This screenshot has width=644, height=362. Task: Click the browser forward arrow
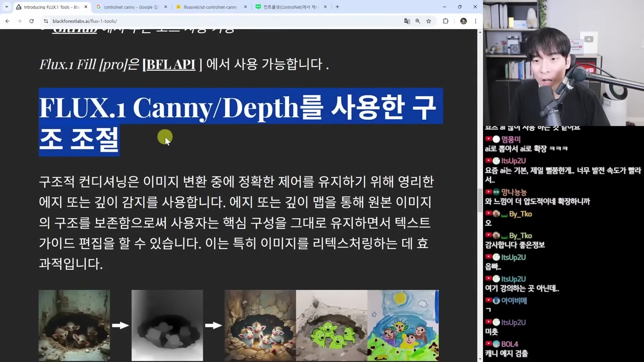(19, 21)
